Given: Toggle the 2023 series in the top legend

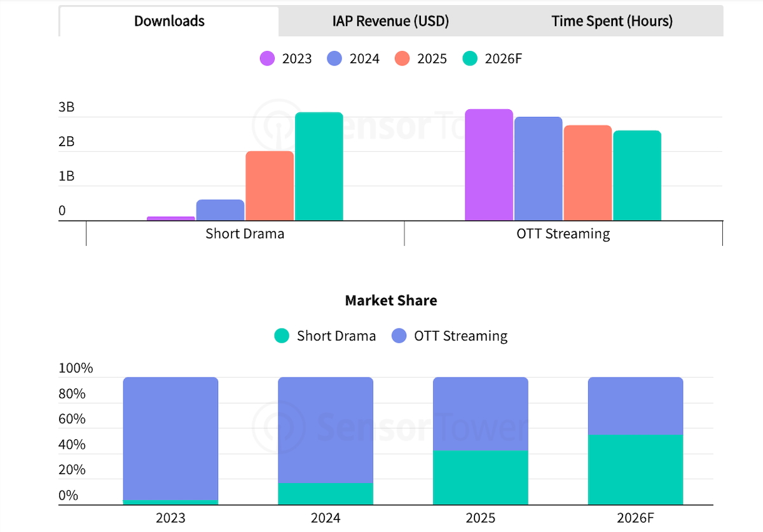Looking at the screenshot, I should tap(286, 58).
